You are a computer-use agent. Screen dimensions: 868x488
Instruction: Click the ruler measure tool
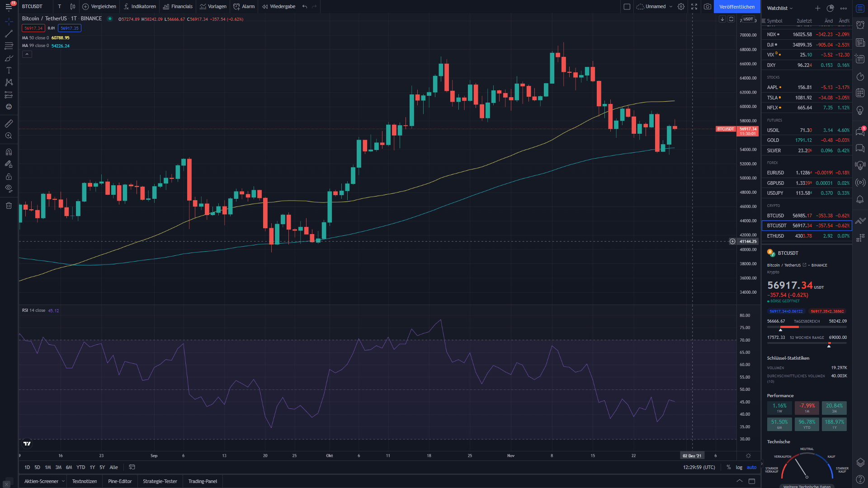point(9,123)
